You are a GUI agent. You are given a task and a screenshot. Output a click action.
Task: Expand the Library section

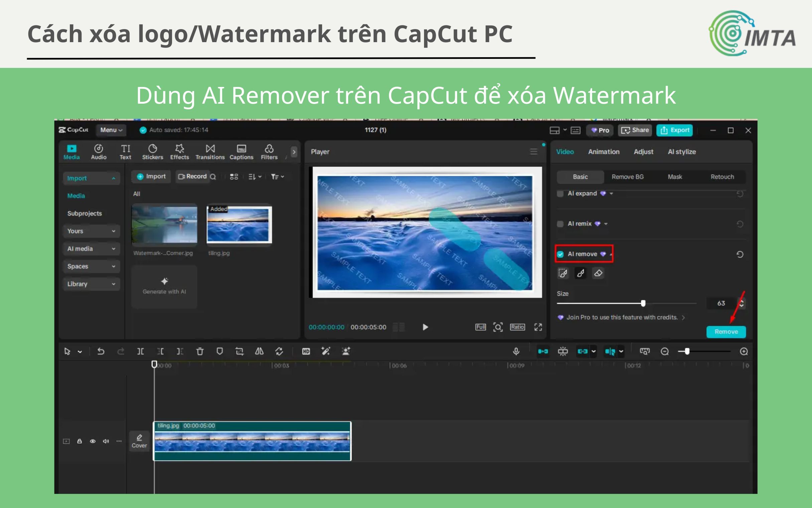(91, 284)
